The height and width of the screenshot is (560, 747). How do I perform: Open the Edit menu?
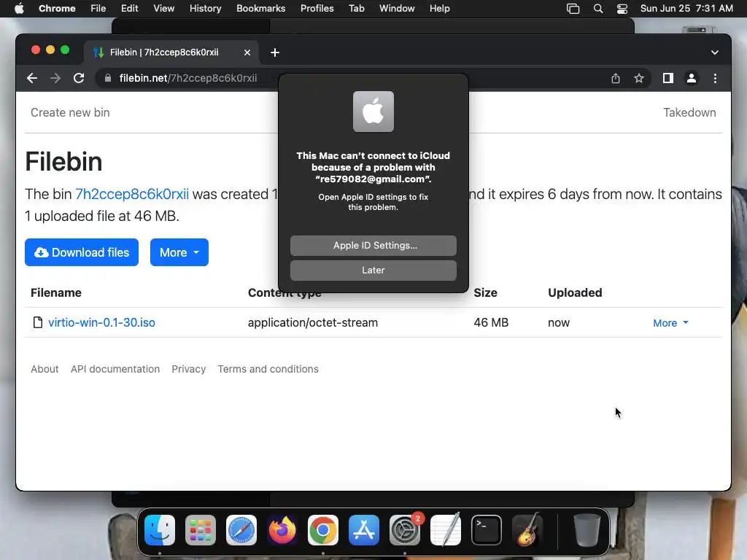coord(129,8)
